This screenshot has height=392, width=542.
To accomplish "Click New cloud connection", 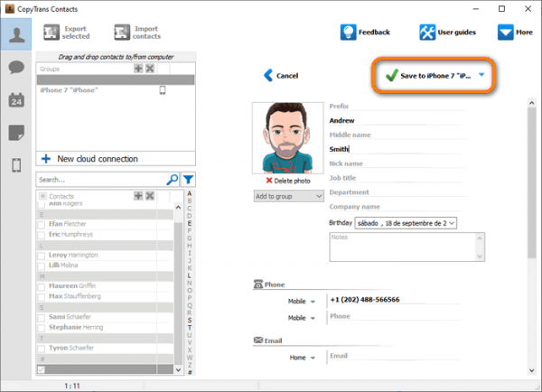I will coord(89,158).
